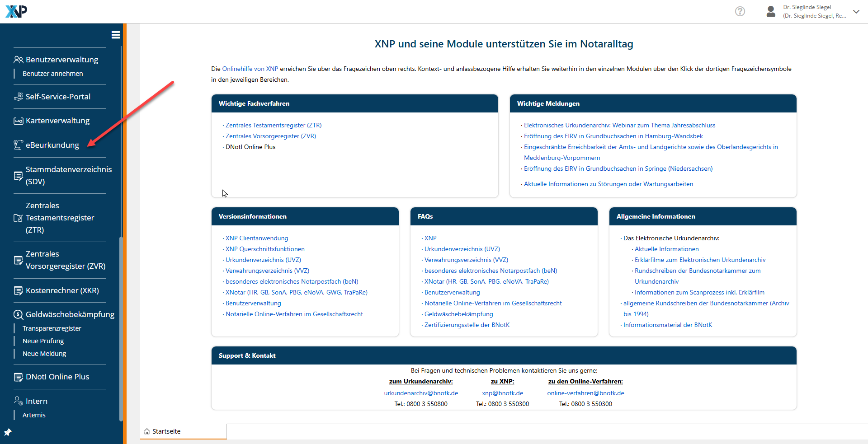Click the Benutzerverwaltung people icon
This screenshot has height=444, width=868.
(x=18, y=60)
